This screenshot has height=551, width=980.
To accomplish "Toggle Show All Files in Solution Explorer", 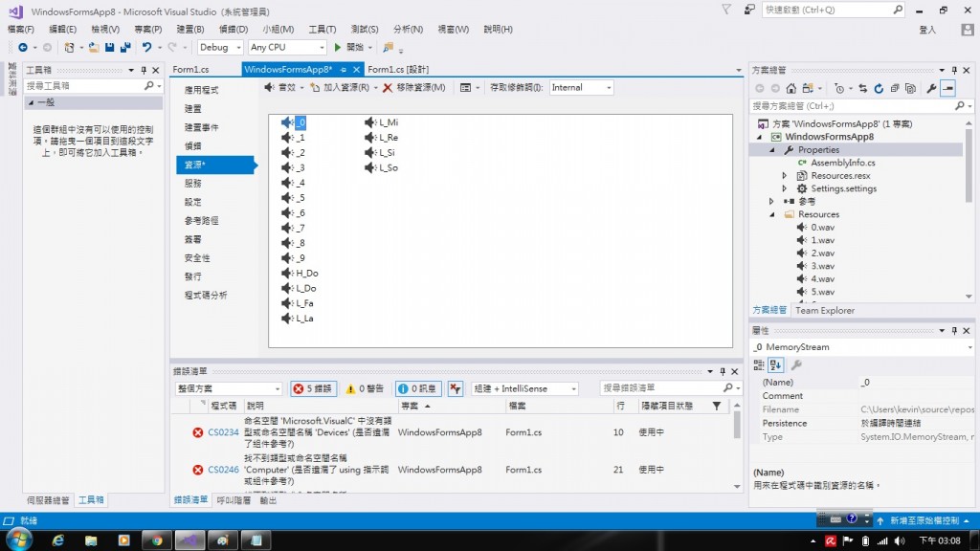I will point(911,89).
